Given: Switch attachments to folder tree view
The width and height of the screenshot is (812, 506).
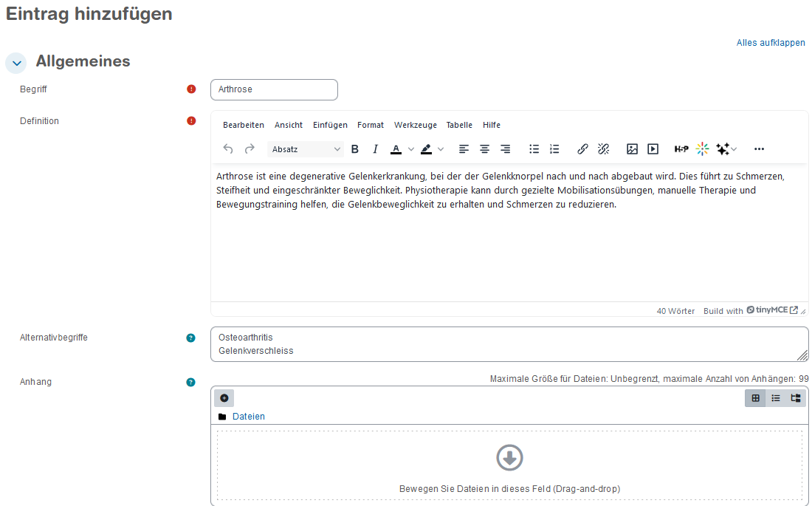Looking at the screenshot, I should click(796, 398).
